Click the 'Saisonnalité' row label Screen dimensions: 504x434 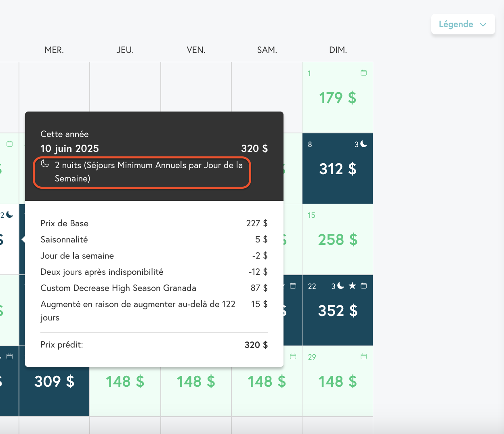point(64,240)
